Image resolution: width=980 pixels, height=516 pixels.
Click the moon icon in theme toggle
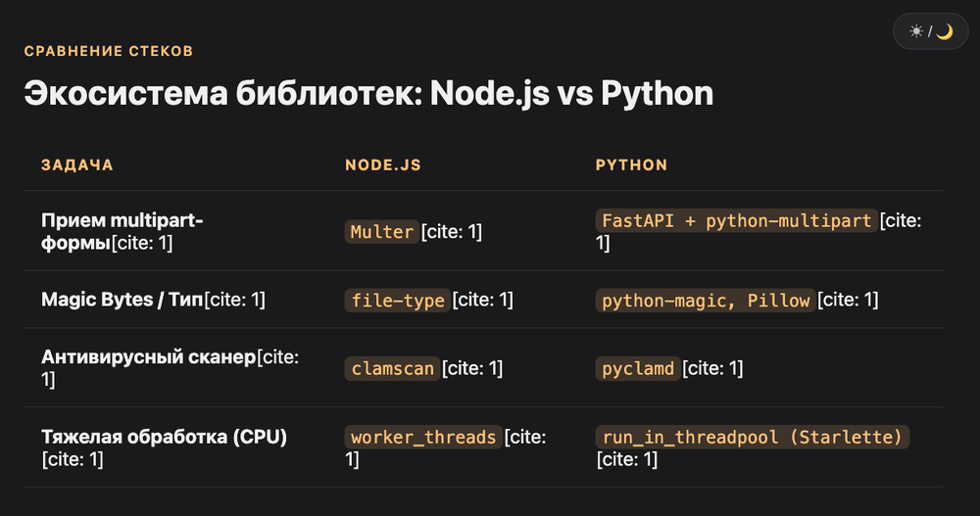pos(945,31)
